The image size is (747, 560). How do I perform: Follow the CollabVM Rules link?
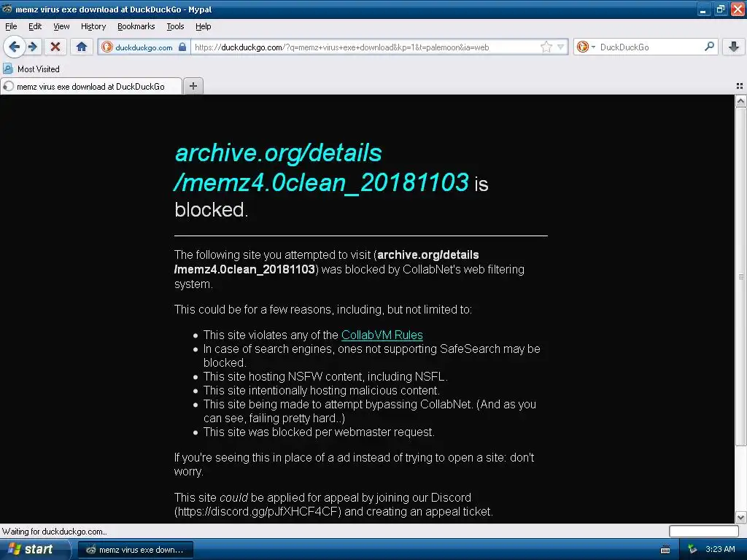point(382,335)
